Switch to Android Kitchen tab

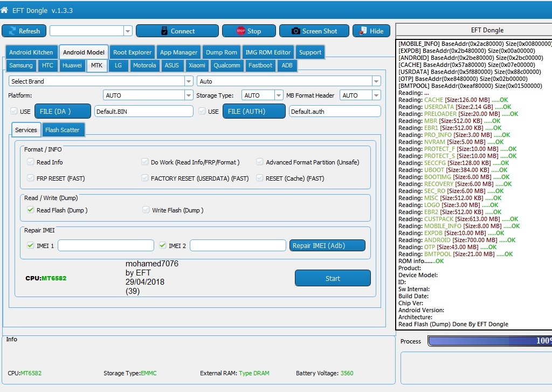coord(31,52)
